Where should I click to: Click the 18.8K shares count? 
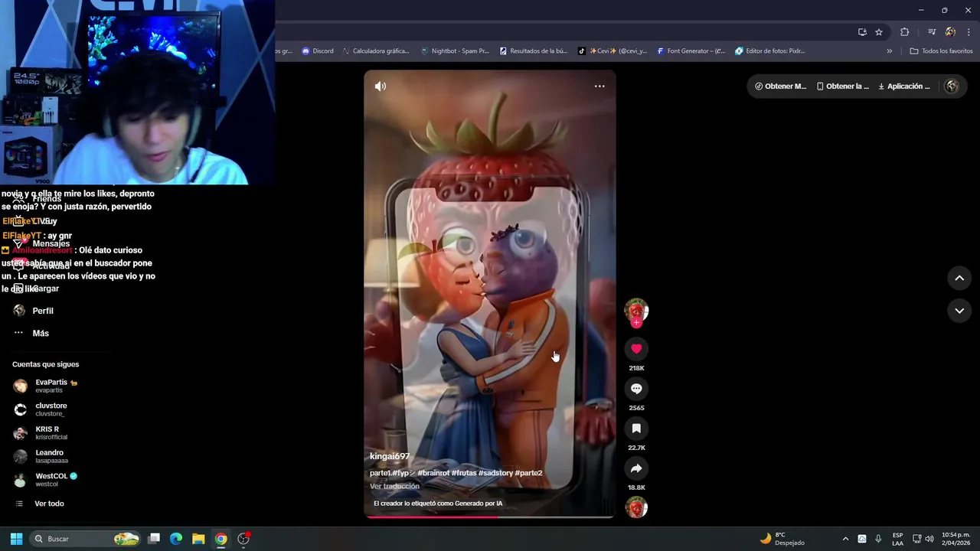point(636,487)
